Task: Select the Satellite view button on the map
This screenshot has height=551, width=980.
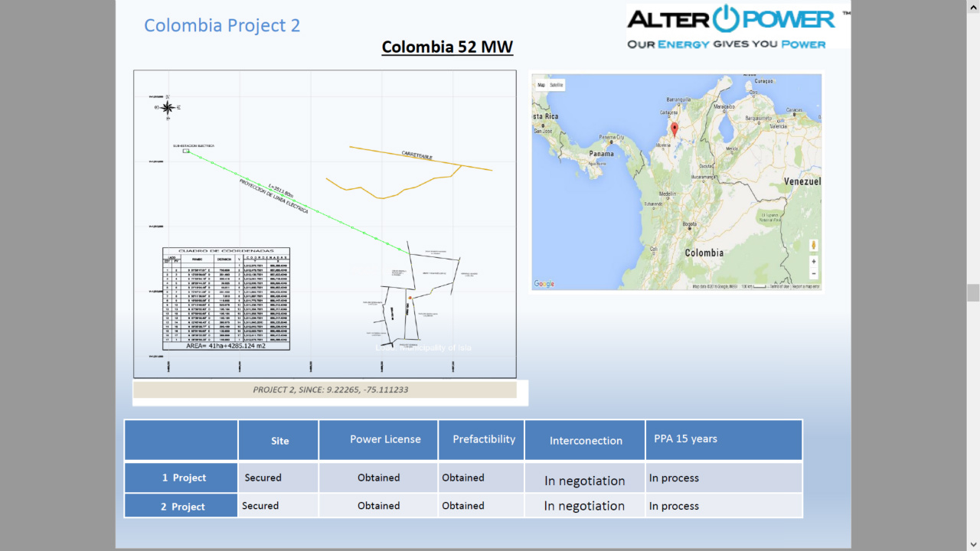Action: point(557,85)
